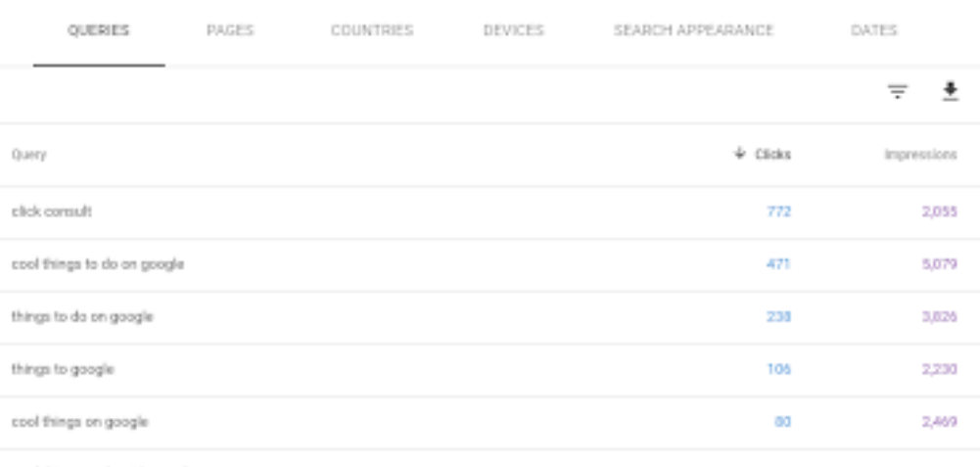Select the Devices tab

click(513, 30)
